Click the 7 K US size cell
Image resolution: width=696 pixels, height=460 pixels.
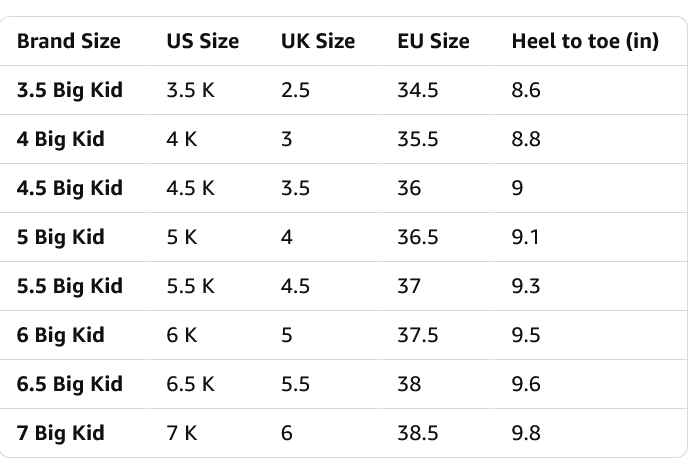pos(181,433)
